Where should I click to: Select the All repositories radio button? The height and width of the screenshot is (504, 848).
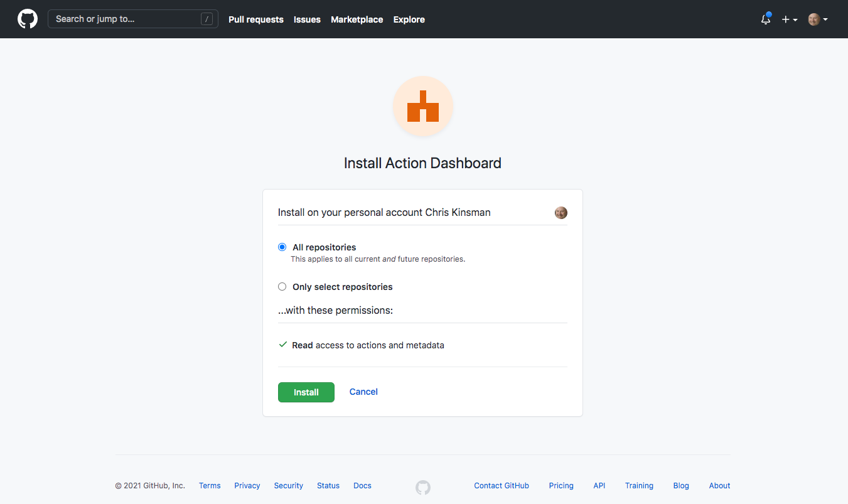pyautogui.click(x=282, y=247)
